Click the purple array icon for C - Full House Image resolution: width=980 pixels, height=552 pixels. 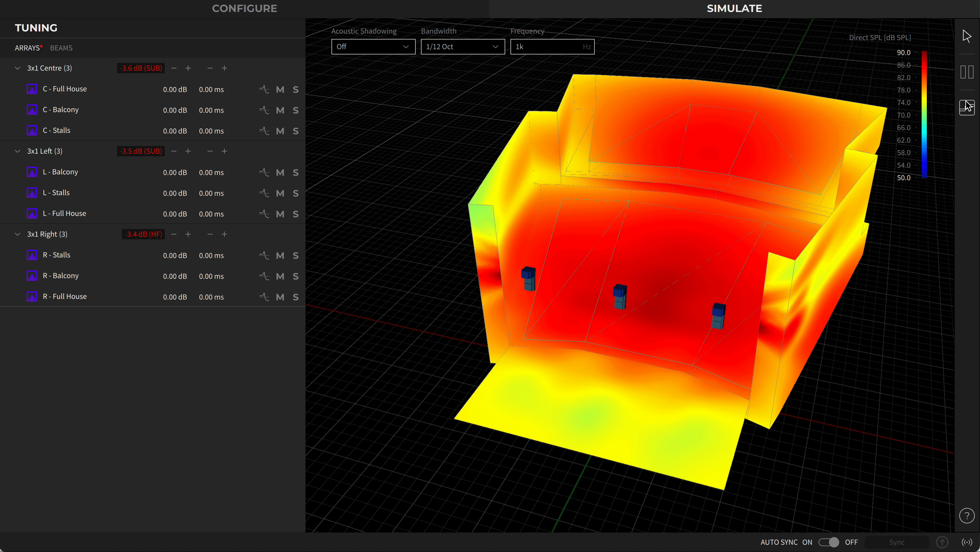coord(32,89)
